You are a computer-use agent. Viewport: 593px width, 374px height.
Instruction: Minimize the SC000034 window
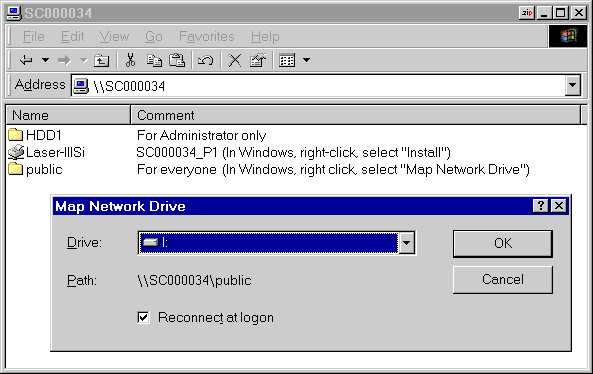(x=544, y=13)
